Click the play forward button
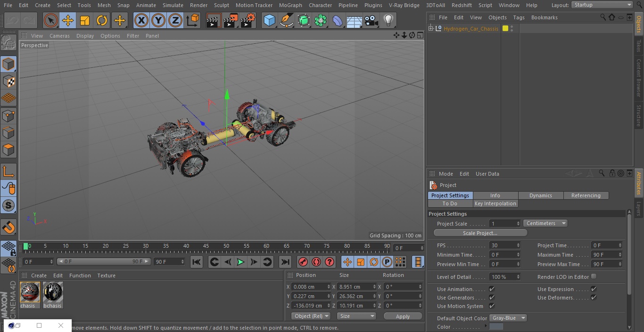Viewport: 644px width, 332px height. point(240,262)
